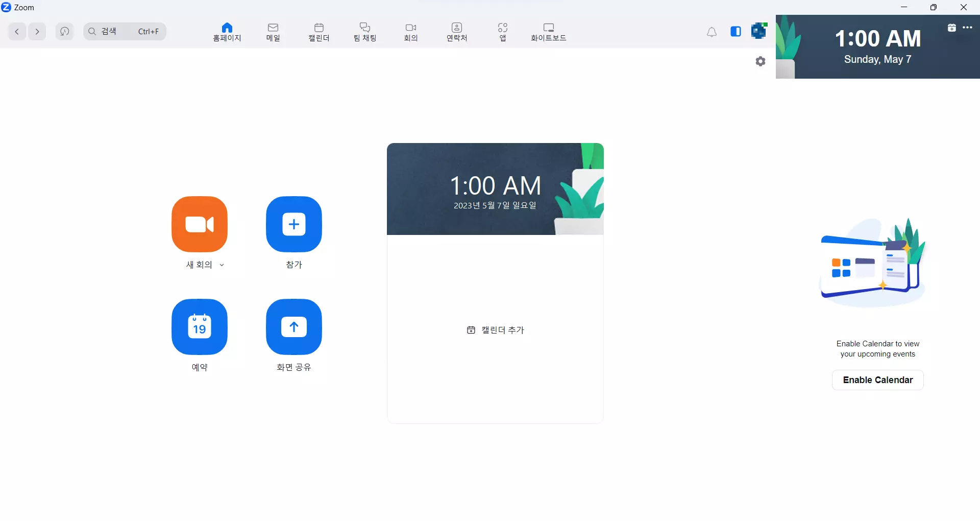Image resolution: width=980 pixels, height=521 pixels.
Task: Click the 참가 (Join) button icon
Action: click(293, 225)
